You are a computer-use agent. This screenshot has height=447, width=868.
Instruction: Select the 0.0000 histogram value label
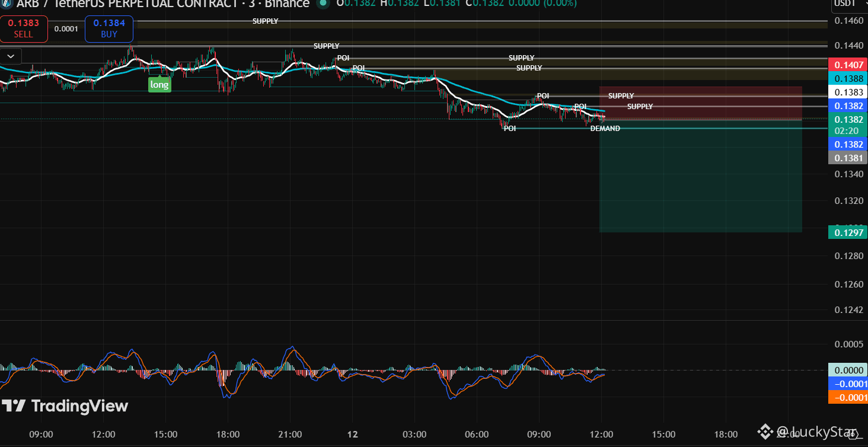click(848, 370)
